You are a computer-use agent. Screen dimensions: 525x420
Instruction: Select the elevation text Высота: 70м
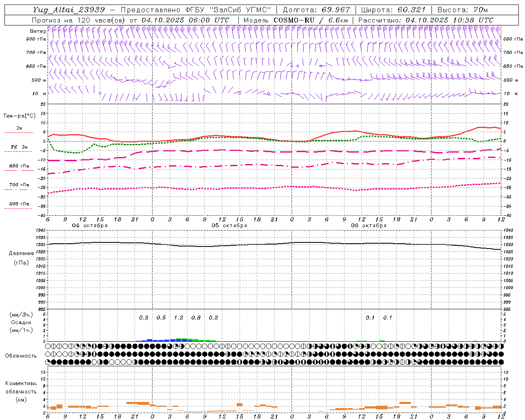coord(463,10)
